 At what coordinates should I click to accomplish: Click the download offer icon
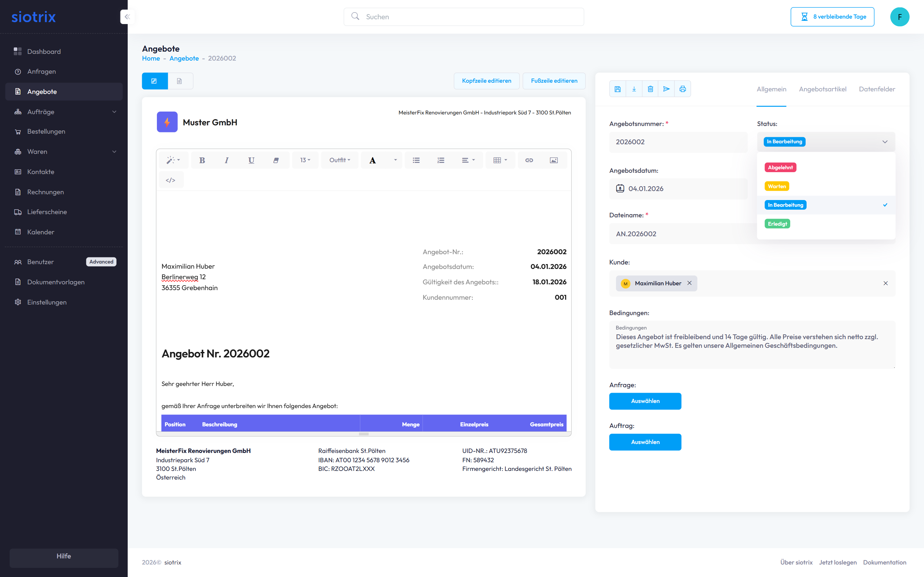[x=634, y=89]
